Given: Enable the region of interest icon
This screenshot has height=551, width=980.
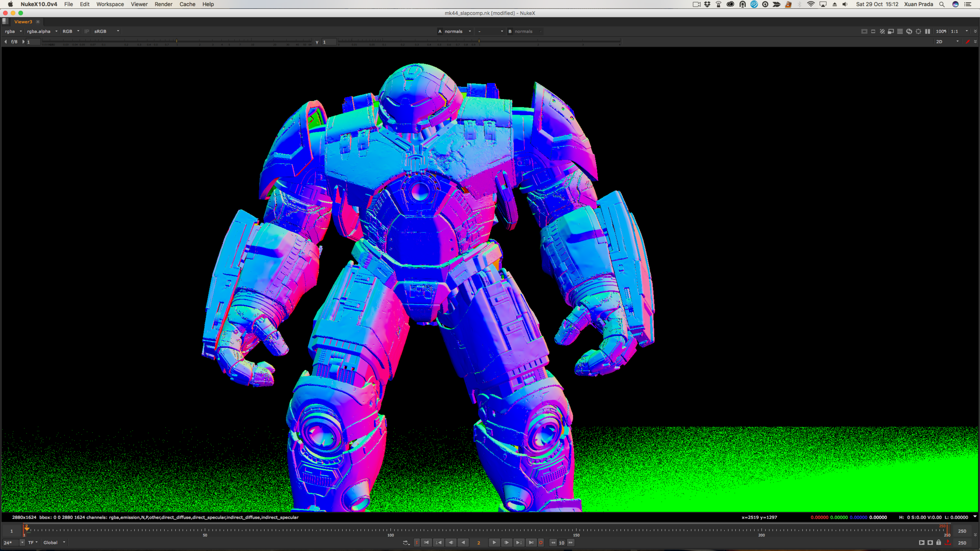Looking at the screenshot, I should click(873, 31).
